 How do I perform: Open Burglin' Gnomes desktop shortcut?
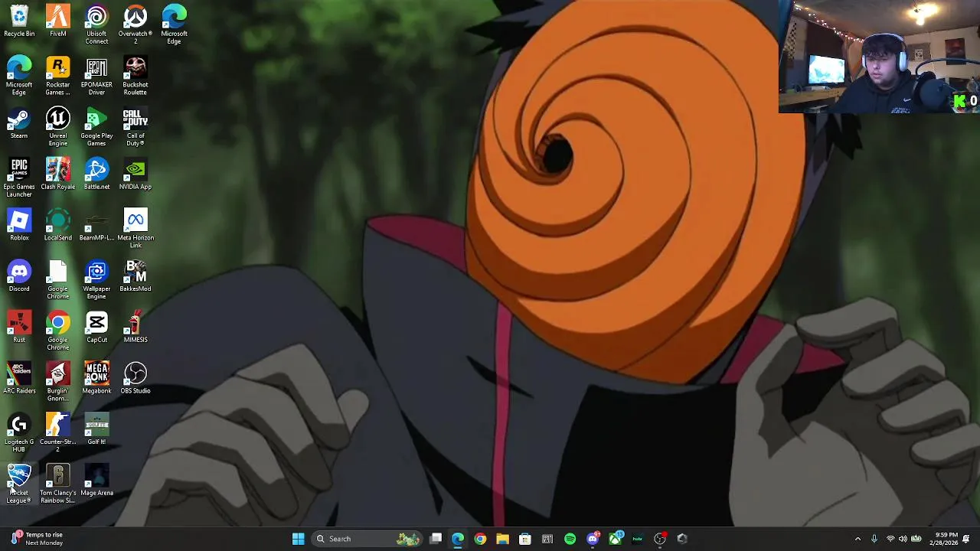[x=58, y=383]
